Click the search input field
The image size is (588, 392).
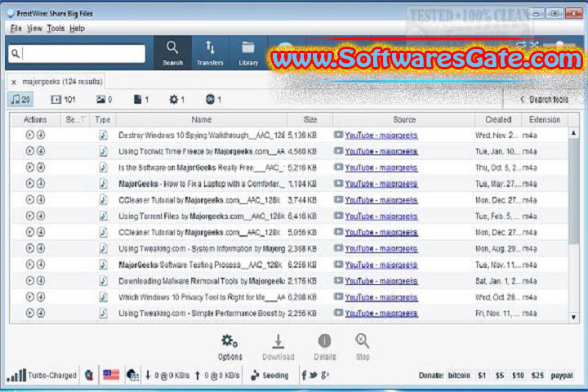[77, 54]
